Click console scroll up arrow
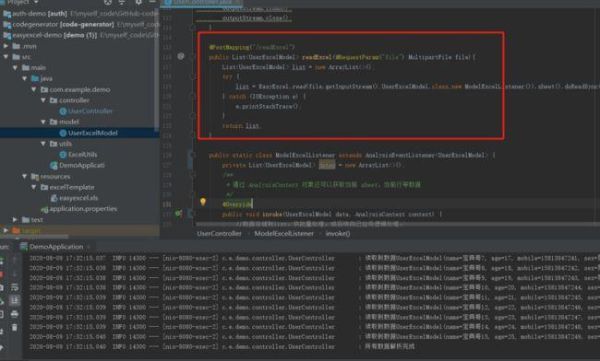The width and height of the screenshot is (600, 361). coord(15,260)
